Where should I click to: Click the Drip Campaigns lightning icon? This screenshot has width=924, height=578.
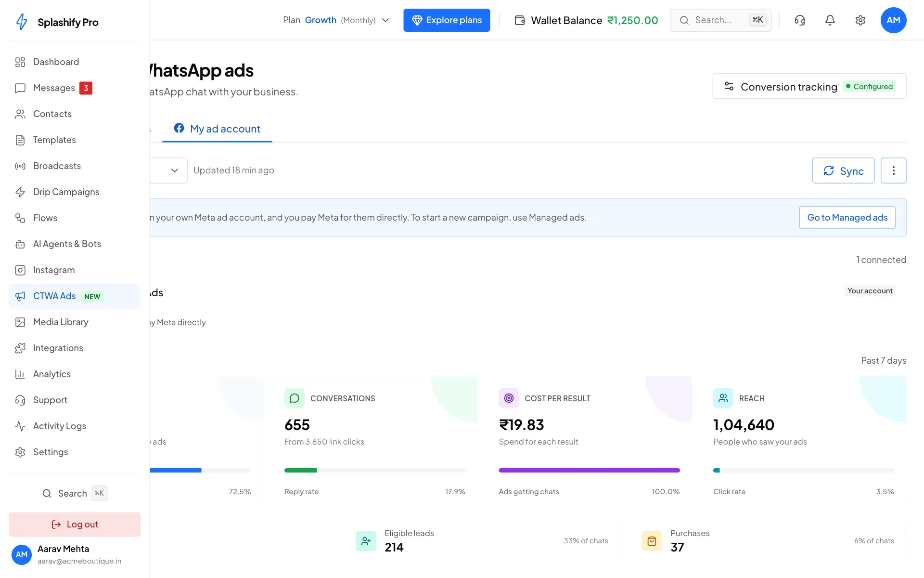(20, 192)
